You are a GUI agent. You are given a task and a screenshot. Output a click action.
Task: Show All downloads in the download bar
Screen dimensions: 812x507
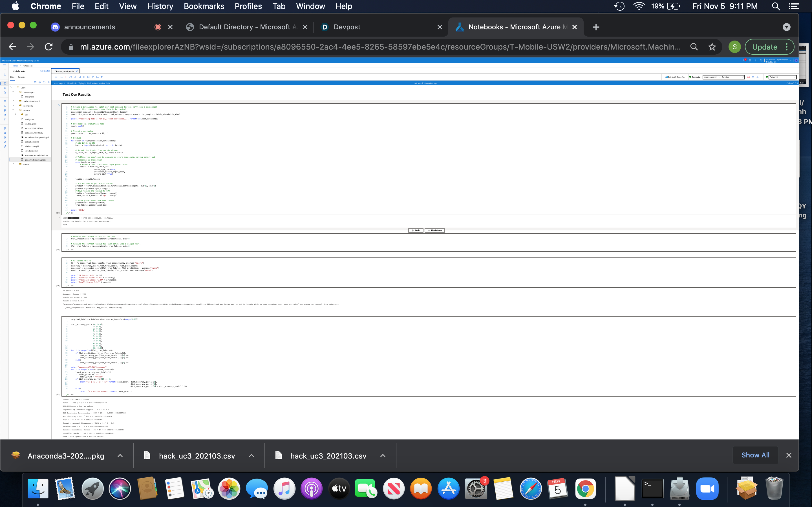[755, 455]
